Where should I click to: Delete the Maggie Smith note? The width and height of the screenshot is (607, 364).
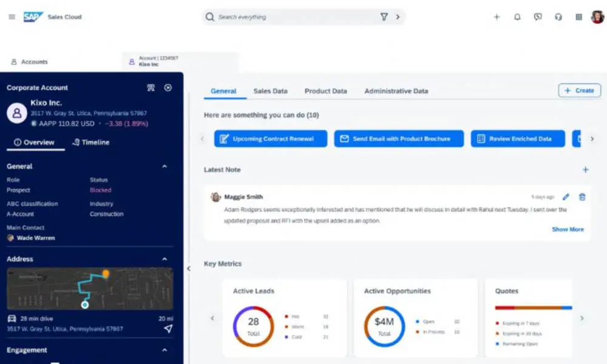point(582,197)
